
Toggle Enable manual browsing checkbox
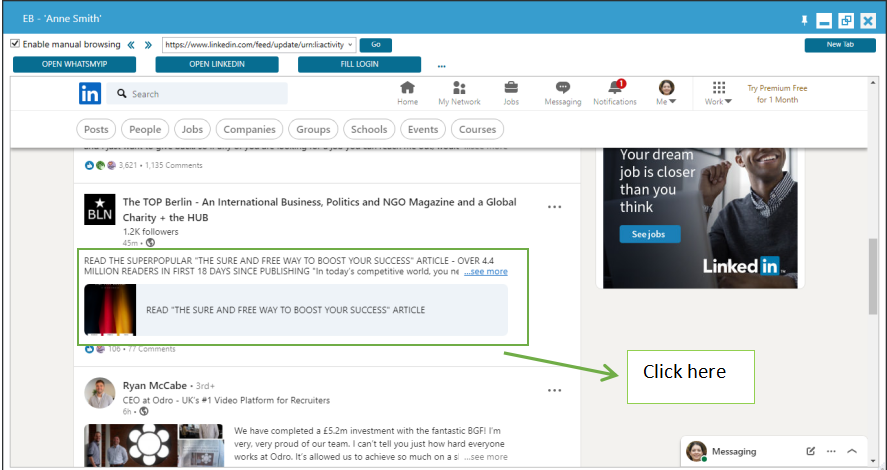coord(15,44)
